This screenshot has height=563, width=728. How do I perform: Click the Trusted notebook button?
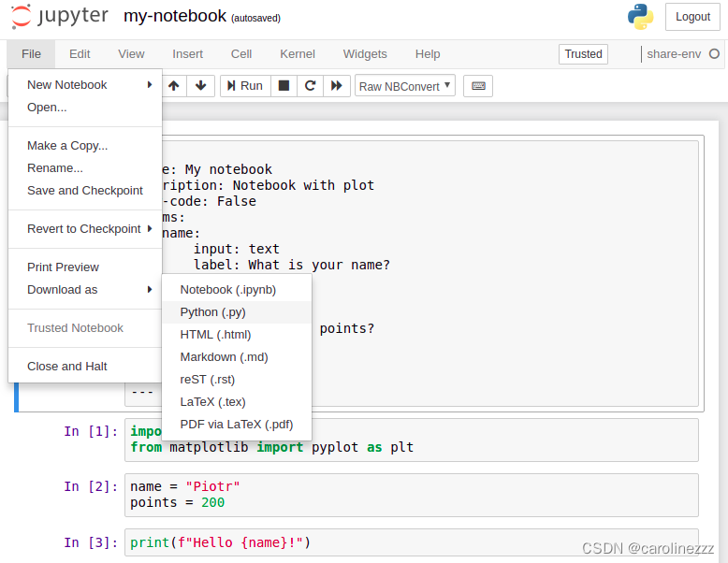coord(583,54)
